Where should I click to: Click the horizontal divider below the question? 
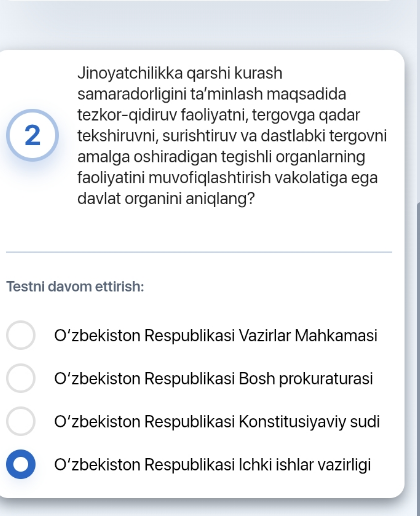pyautogui.click(x=199, y=252)
